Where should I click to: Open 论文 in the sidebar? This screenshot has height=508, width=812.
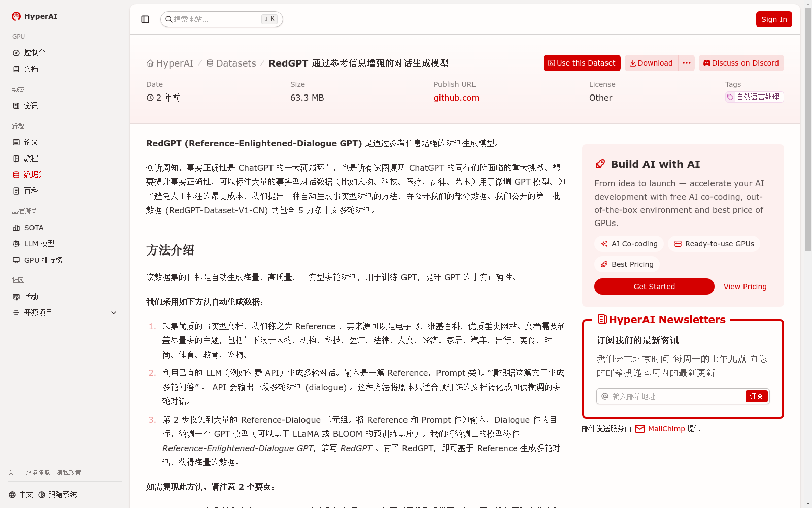coord(30,142)
